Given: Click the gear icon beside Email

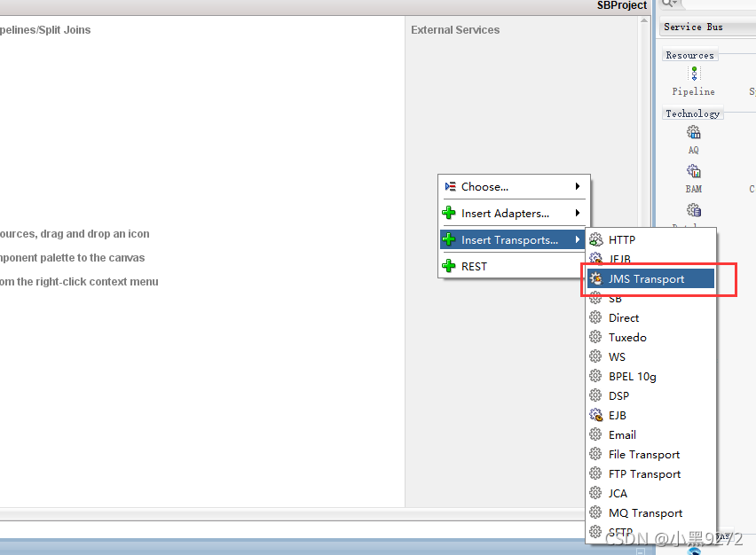Looking at the screenshot, I should tap(595, 434).
